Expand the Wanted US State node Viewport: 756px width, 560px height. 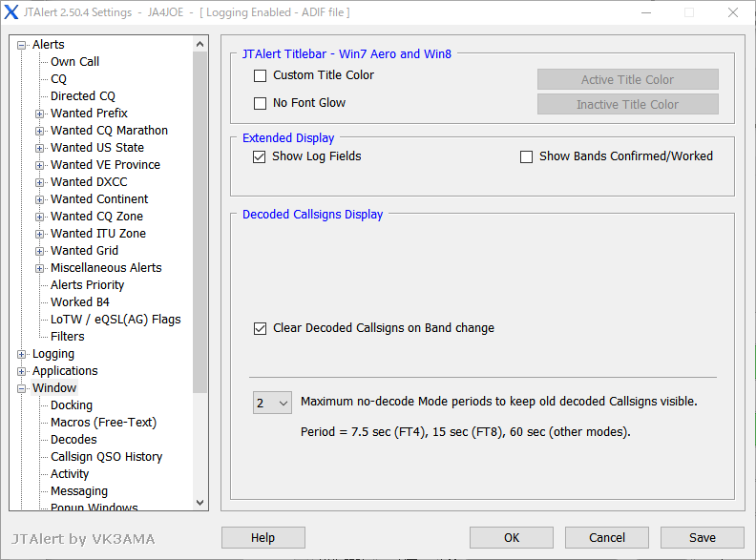(x=39, y=148)
